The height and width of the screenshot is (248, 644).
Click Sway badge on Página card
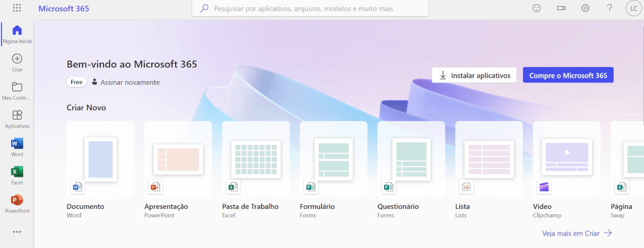click(x=622, y=187)
